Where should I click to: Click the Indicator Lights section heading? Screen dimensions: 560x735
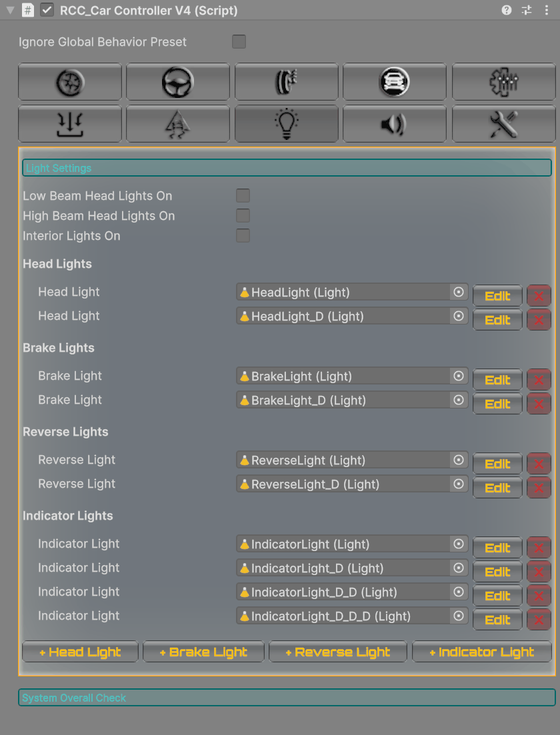[68, 516]
